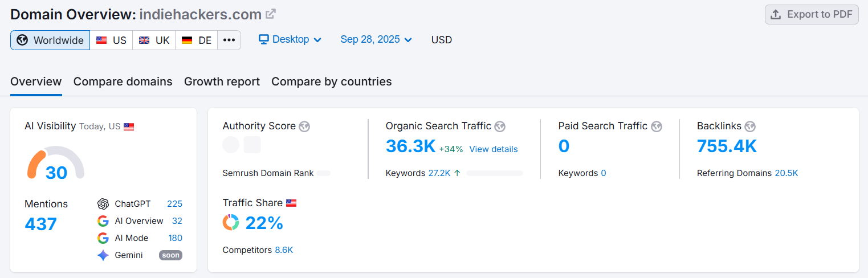Click the Gemini sparkle icon
This screenshot has width=868, height=278.
pos(103,255)
